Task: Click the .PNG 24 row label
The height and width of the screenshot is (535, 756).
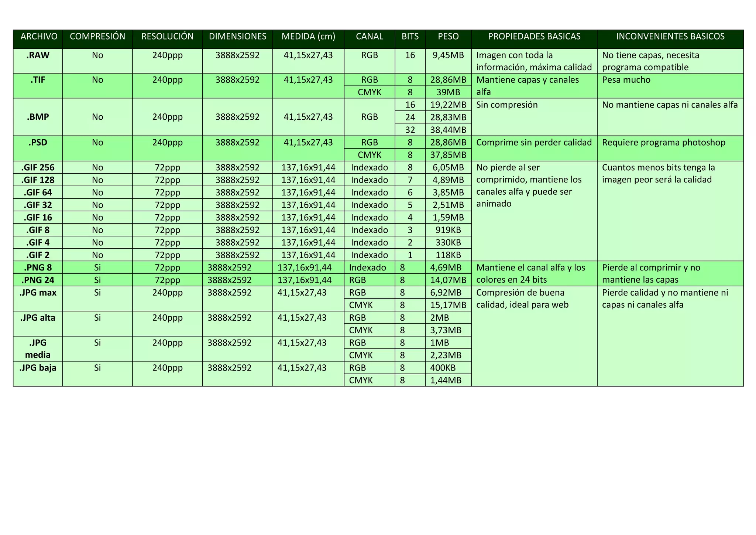Action: coord(38,280)
